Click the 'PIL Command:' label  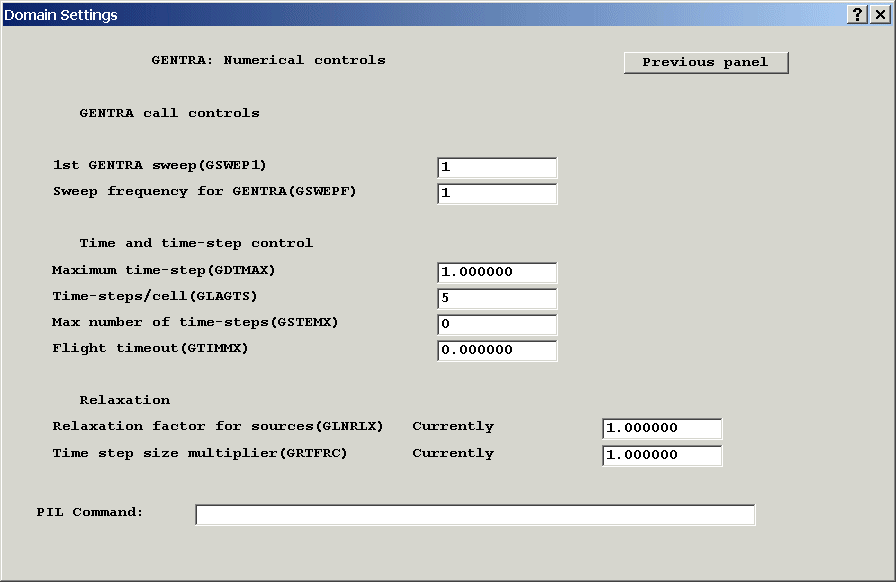(x=90, y=512)
